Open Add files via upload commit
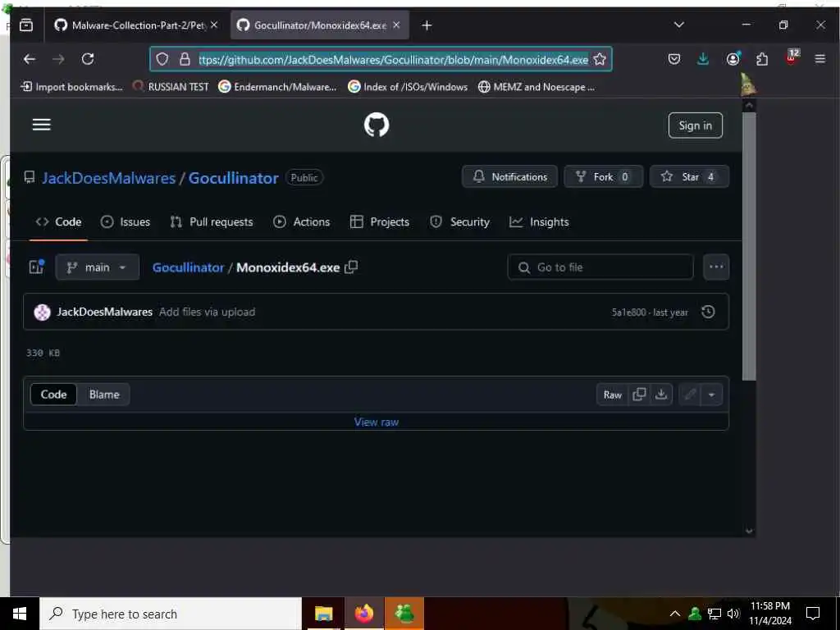Viewport: 840px width, 630px height. click(207, 312)
